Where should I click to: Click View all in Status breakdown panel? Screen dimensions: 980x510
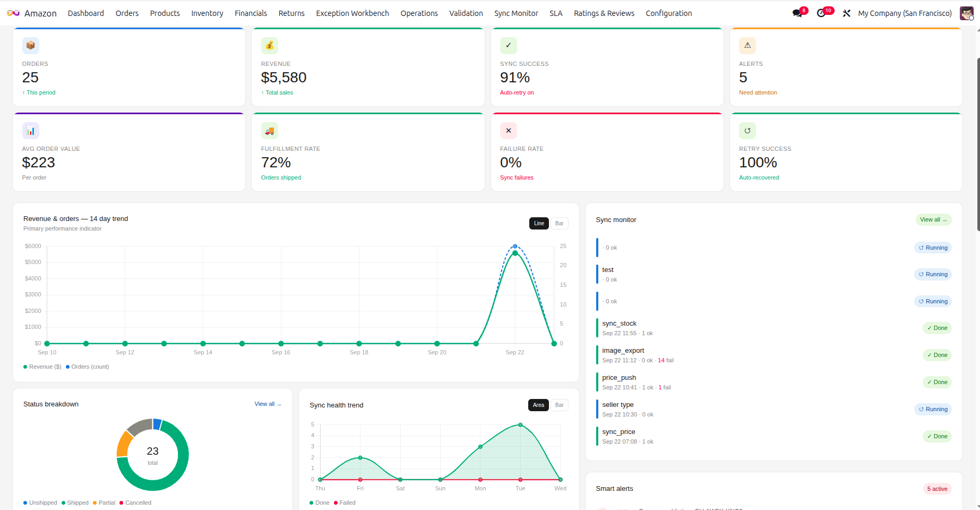268,404
